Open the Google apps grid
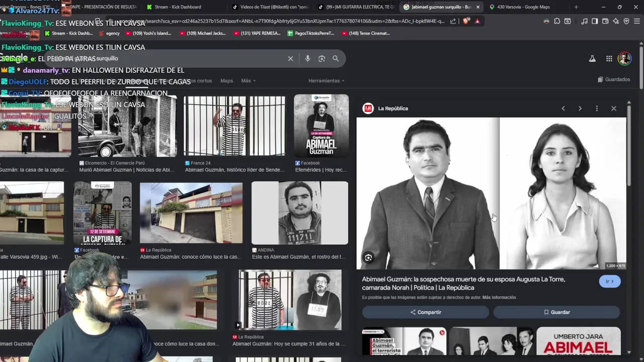 click(609, 58)
